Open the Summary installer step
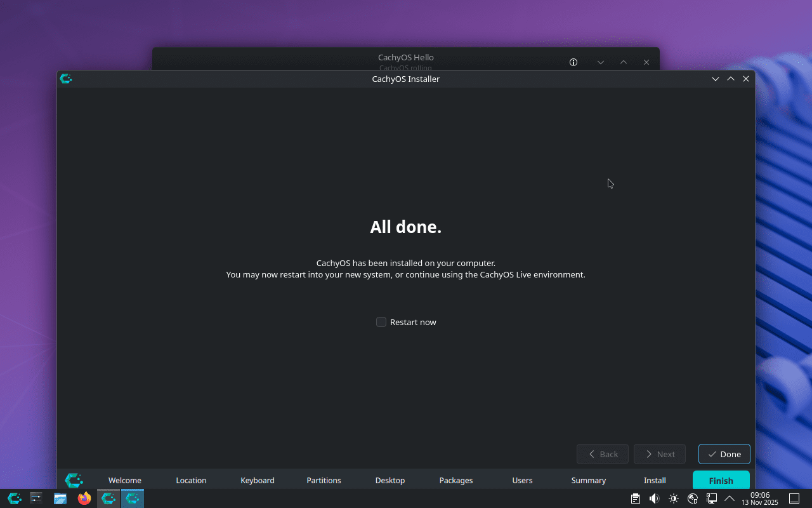812x508 pixels. pos(588,480)
